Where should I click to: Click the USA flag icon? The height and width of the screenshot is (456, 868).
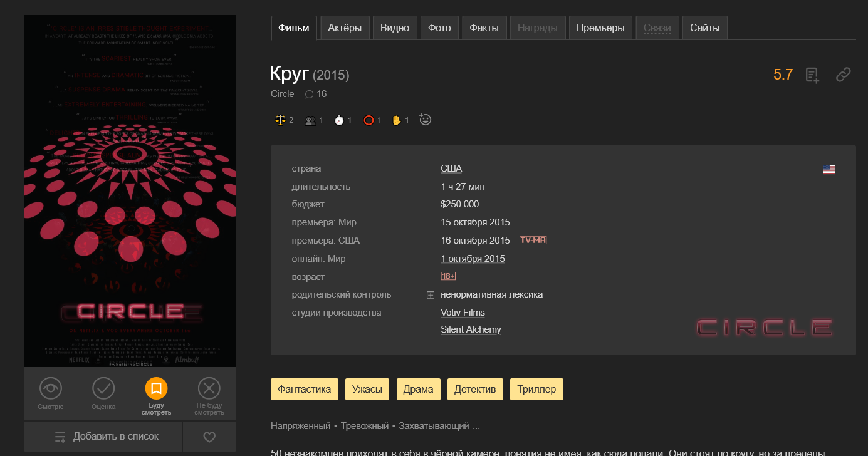829,169
